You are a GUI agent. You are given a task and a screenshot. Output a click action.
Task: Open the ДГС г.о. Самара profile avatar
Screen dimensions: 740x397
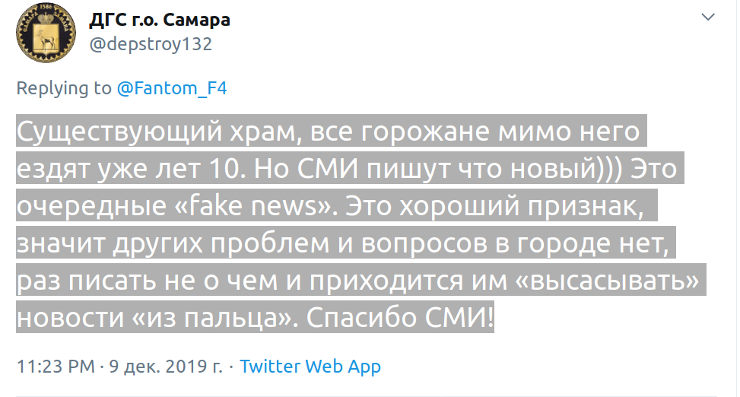coord(46,32)
